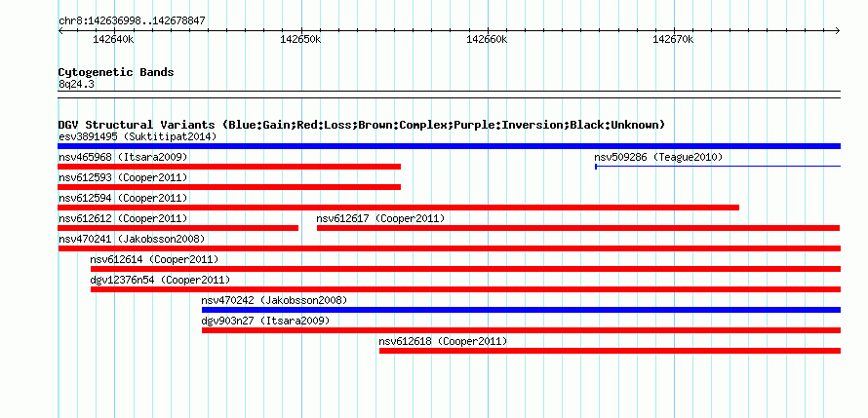Select the red nsv612594 loss bar

399,208
